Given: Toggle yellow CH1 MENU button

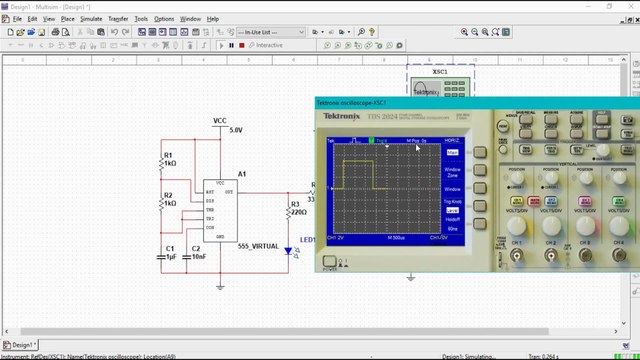Looking at the screenshot, I should [x=517, y=201].
